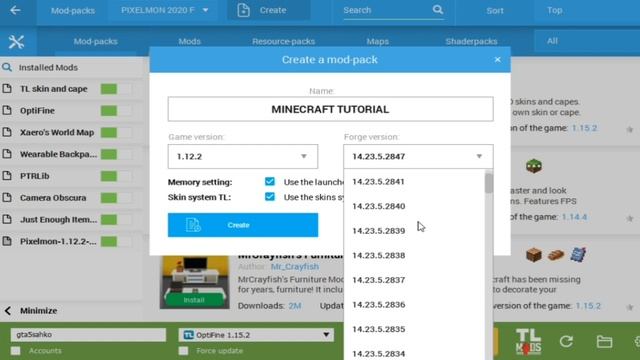The width and height of the screenshot is (640, 360).
Task: Click the back arrow icon
Action: (15, 10)
